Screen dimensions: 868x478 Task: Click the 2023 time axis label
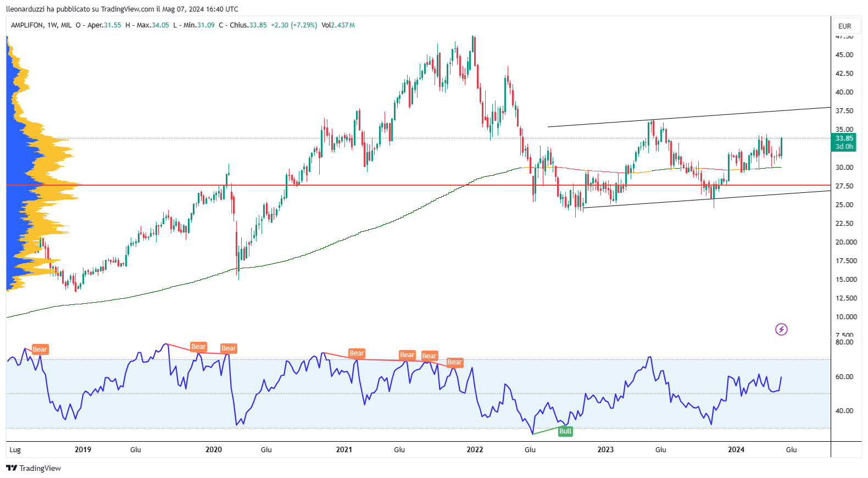[605, 449]
